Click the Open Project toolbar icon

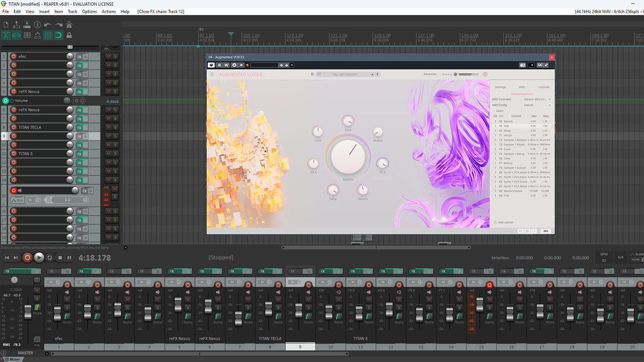coord(17,25)
